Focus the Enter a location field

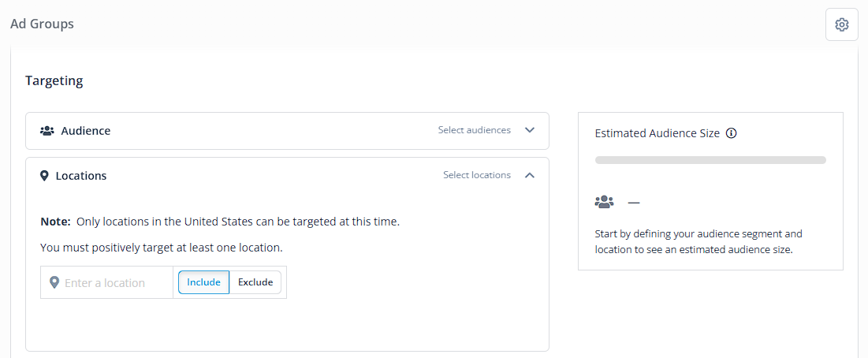tap(107, 283)
